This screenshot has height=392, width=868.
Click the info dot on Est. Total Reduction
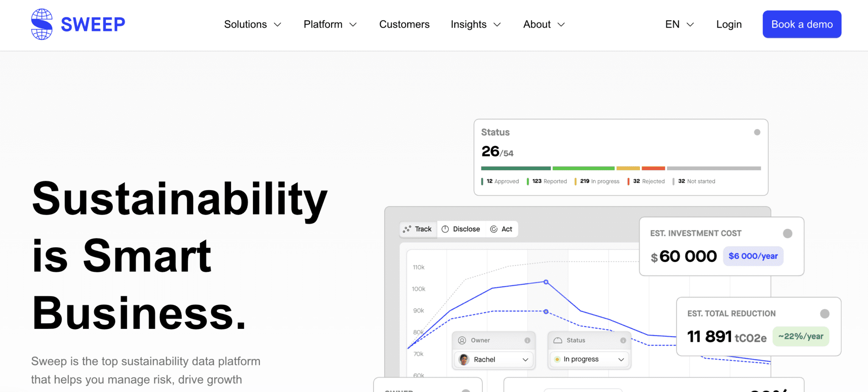tap(825, 314)
